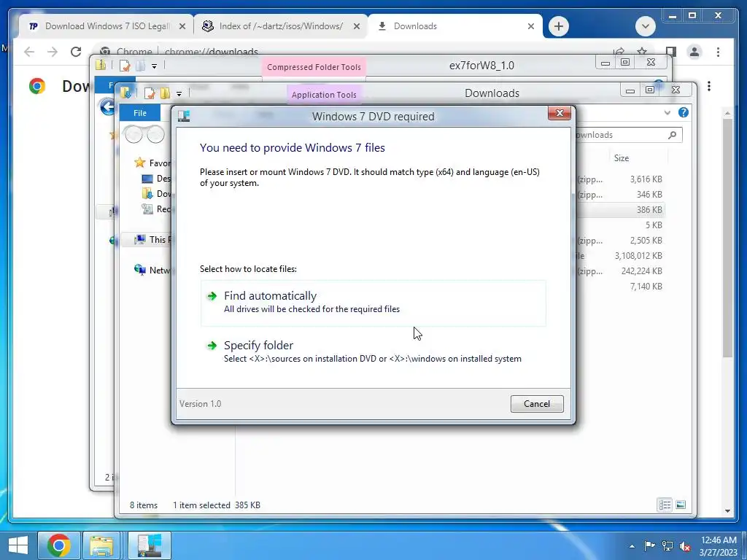Image resolution: width=747 pixels, height=560 pixels.
Task: Close the Downloads Chrome tab
Action: 531,27
